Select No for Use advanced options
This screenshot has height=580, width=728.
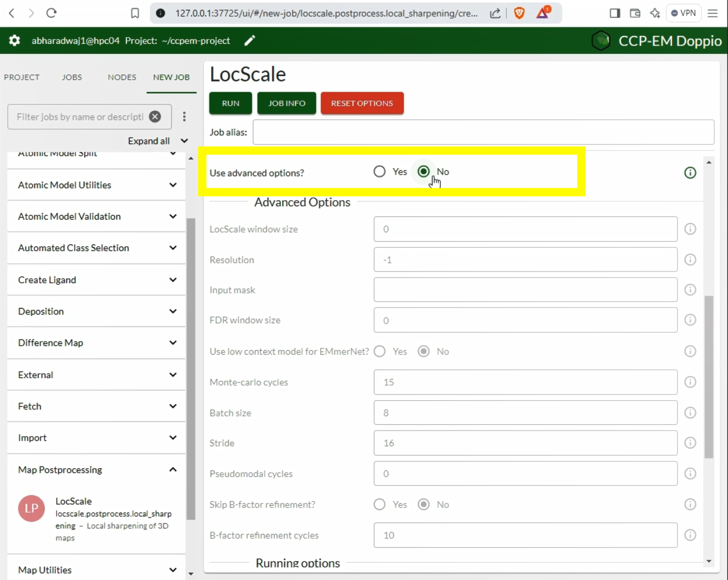pos(424,171)
